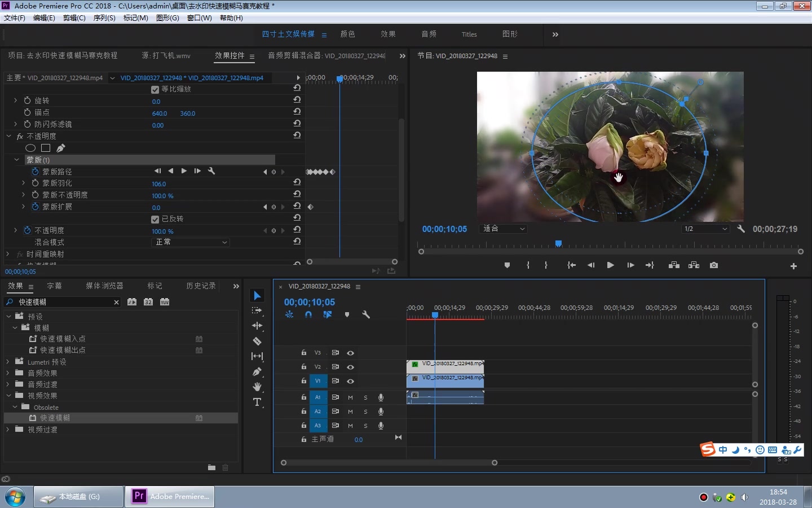Viewport: 812px width, 508px height.
Task: Uncheck 等比缩放 checkbox
Action: click(x=155, y=89)
